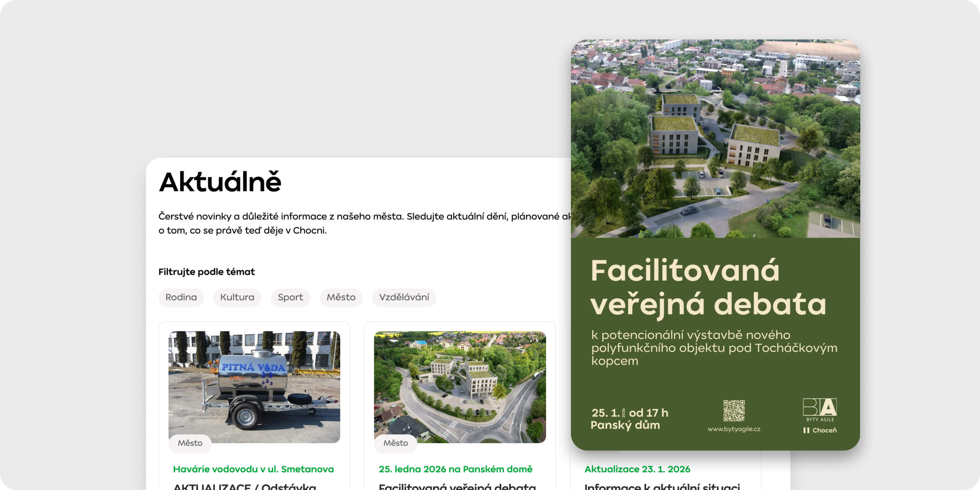Image resolution: width=980 pixels, height=490 pixels.
Task: Toggle the Kultura topic filter
Action: coord(237,297)
